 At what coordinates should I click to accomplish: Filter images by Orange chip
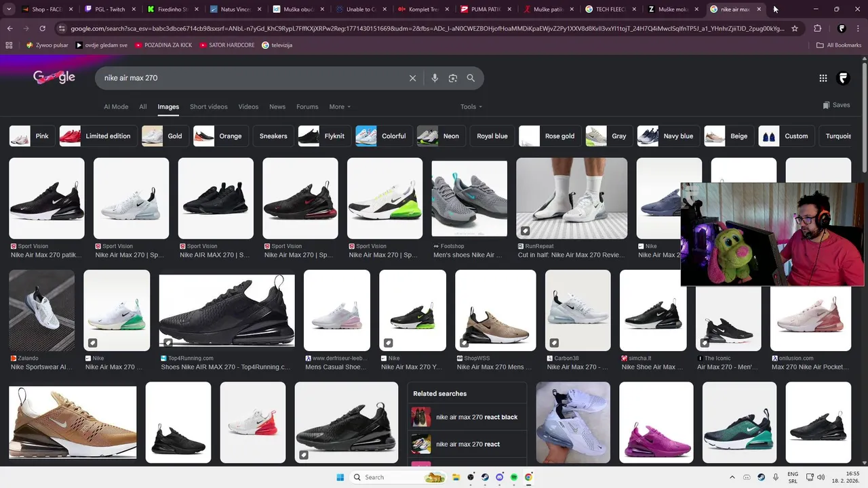click(x=220, y=136)
